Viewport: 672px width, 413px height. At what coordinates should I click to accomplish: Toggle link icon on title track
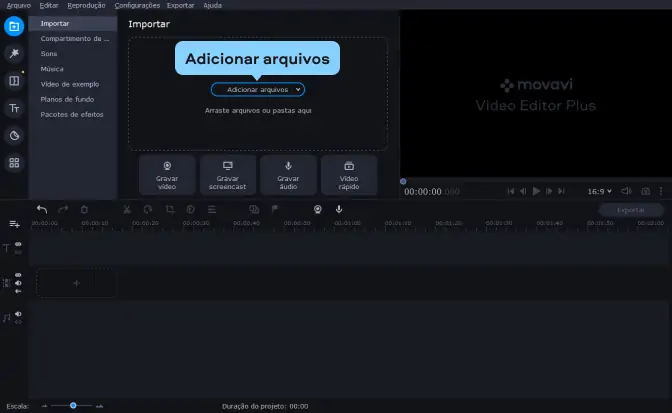tap(18, 252)
